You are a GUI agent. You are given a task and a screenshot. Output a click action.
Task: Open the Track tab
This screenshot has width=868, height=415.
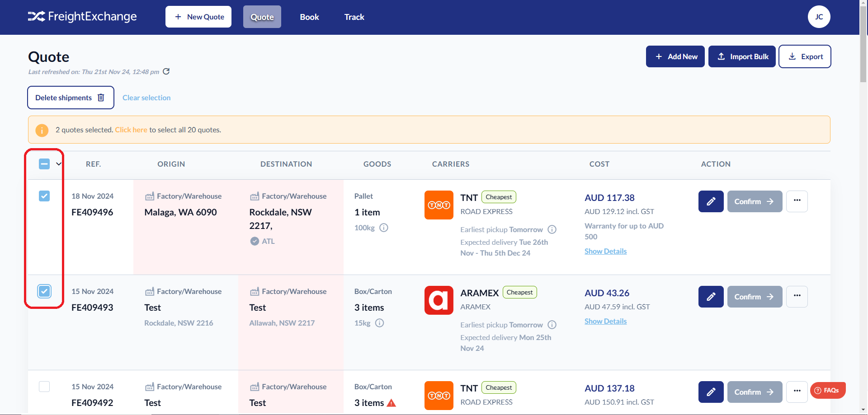tap(354, 17)
